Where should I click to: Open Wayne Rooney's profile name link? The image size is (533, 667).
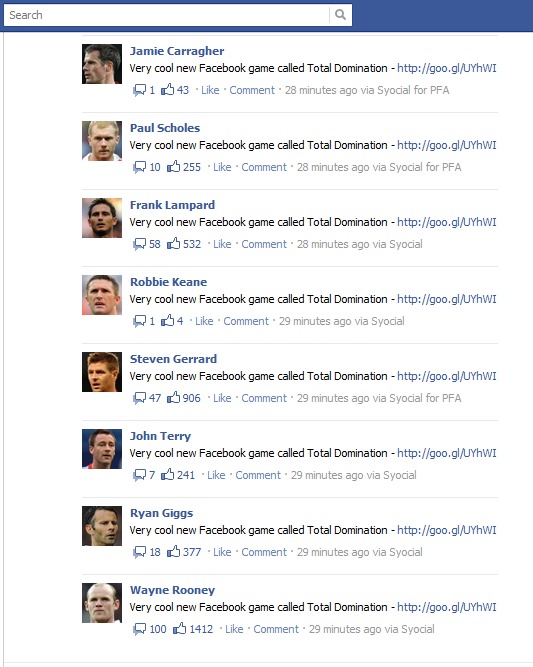(x=172, y=590)
